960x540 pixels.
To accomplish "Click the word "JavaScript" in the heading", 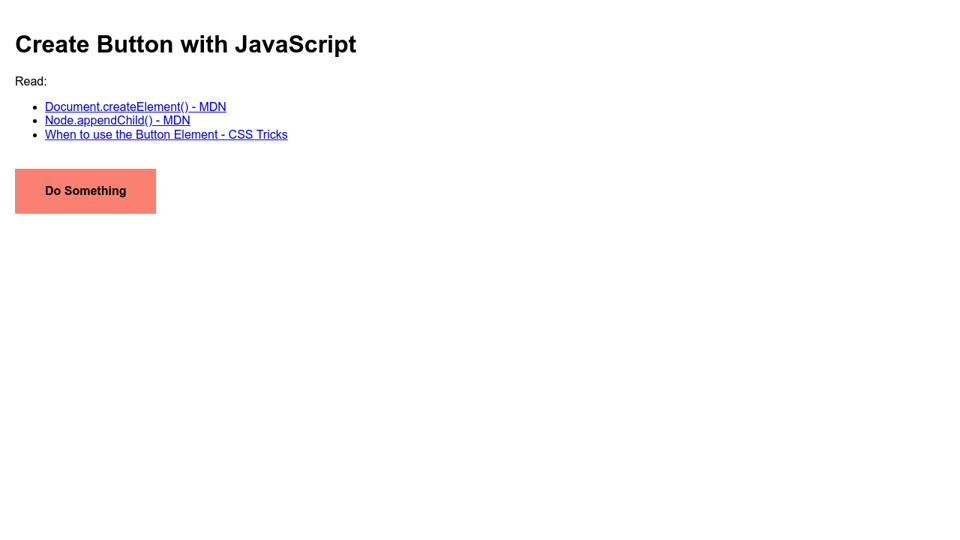I will coord(295,45).
